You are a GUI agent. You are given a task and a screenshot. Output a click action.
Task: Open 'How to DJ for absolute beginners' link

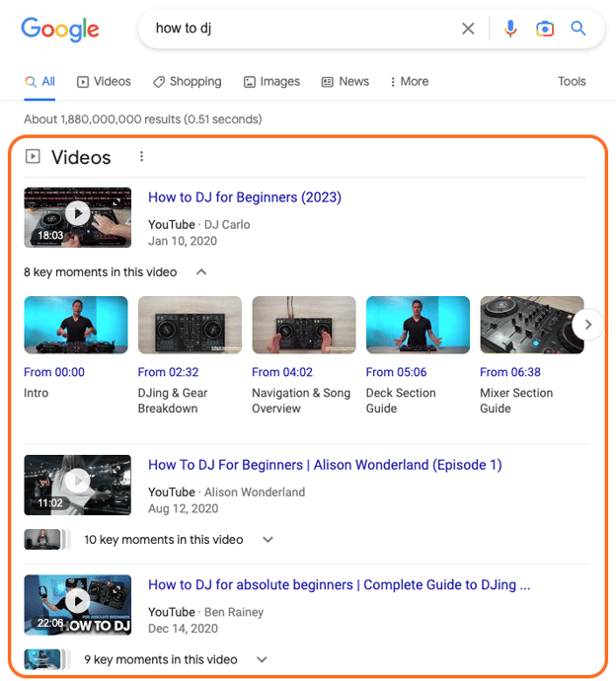(x=340, y=584)
